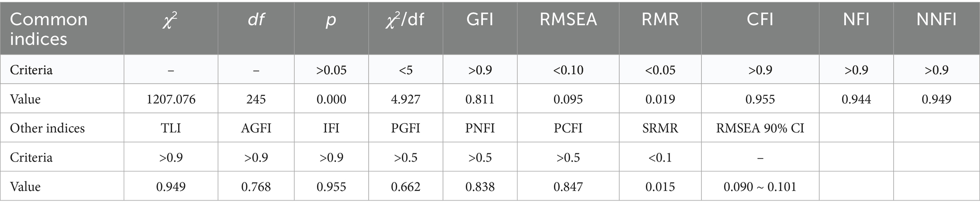
Task: Click the AGFI value 0.768
Action: 256,187
